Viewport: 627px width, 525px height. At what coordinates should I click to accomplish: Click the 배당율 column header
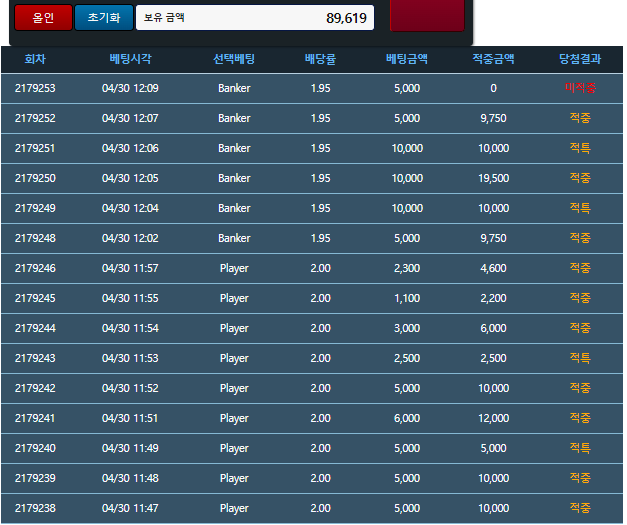pyautogui.click(x=320, y=59)
